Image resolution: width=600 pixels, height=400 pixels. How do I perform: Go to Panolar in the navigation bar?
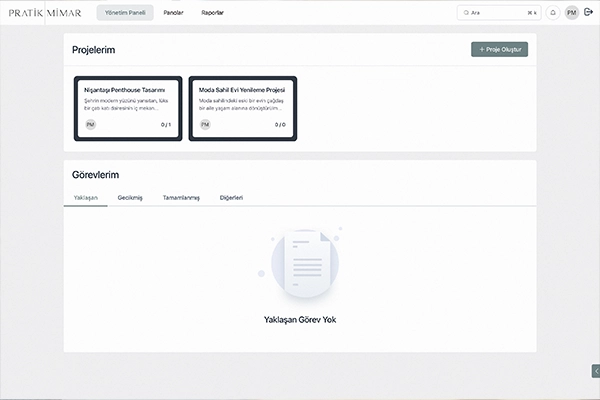[x=173, y=13]
